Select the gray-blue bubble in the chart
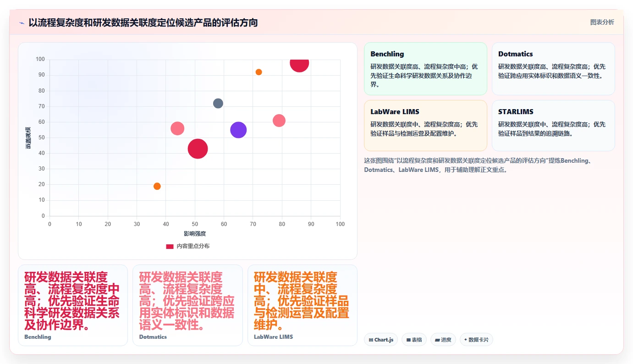 click(x=218, y=103)
